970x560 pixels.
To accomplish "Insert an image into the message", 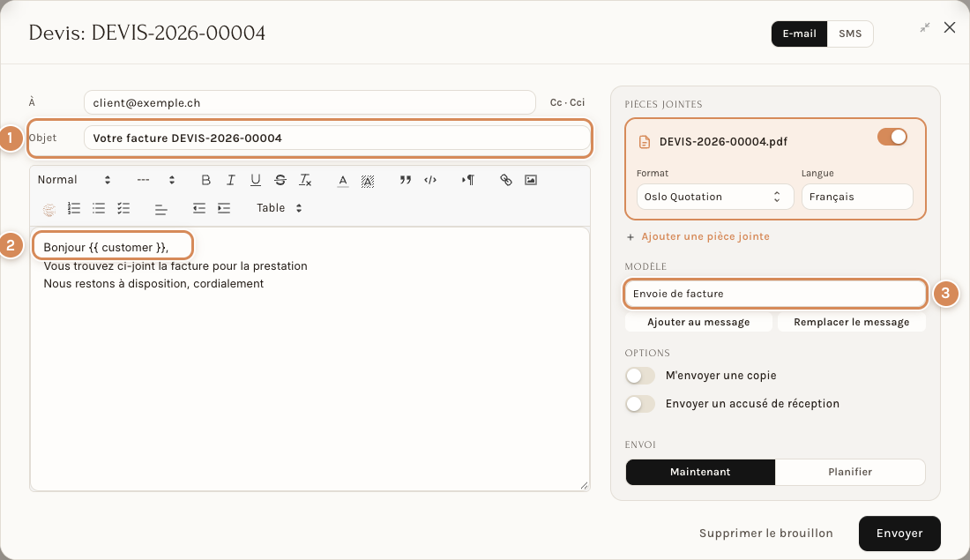I will point(531,180).
